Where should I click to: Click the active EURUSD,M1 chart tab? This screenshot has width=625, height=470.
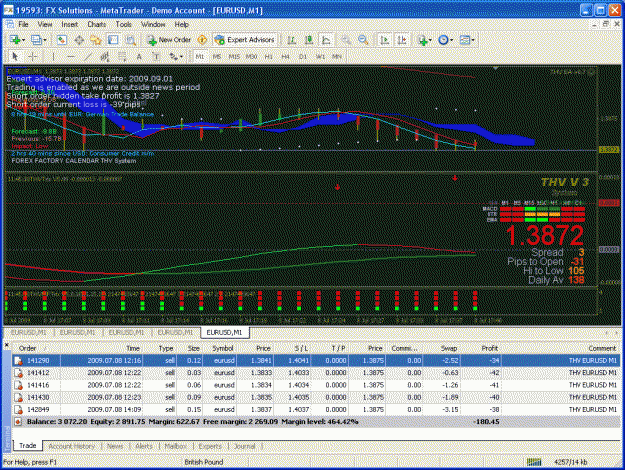click(x=225, y=332)
